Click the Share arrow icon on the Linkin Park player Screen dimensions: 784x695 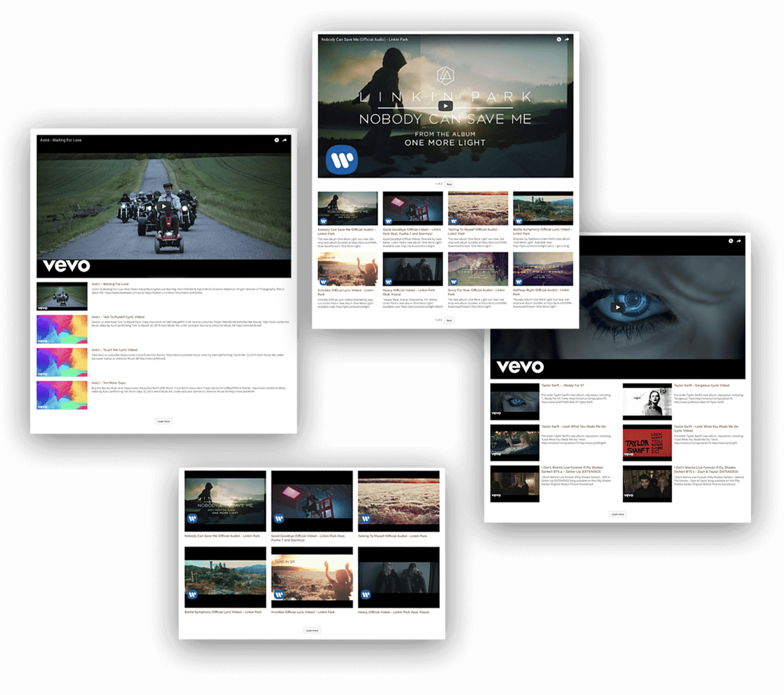(567, 39)
